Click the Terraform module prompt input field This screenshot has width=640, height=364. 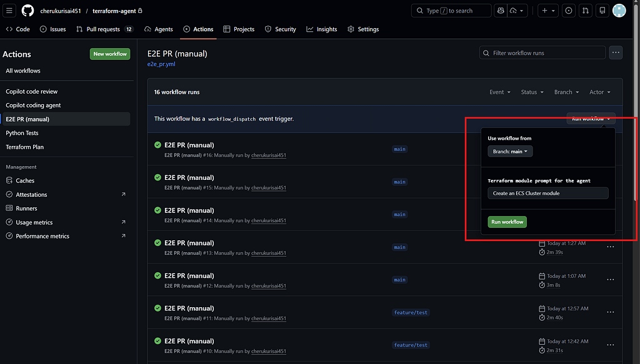547,193
